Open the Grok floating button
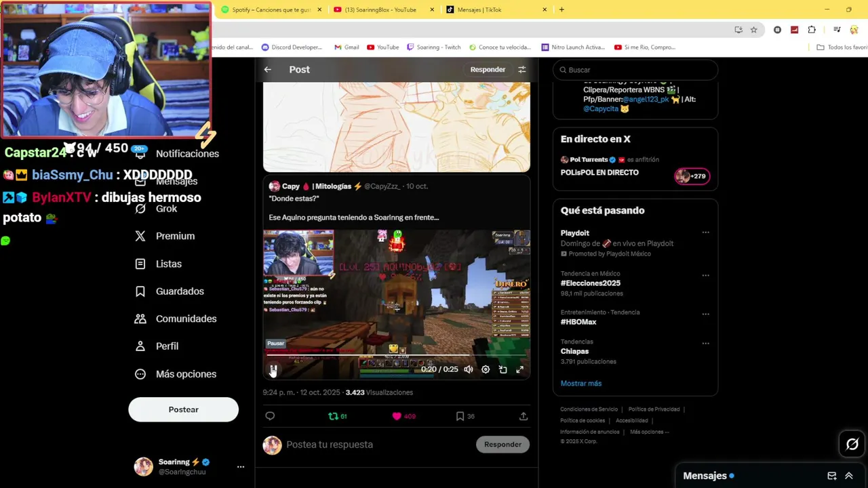Image resolution: width=868 pixels, height=488 pixels. (x=852, y=444)
